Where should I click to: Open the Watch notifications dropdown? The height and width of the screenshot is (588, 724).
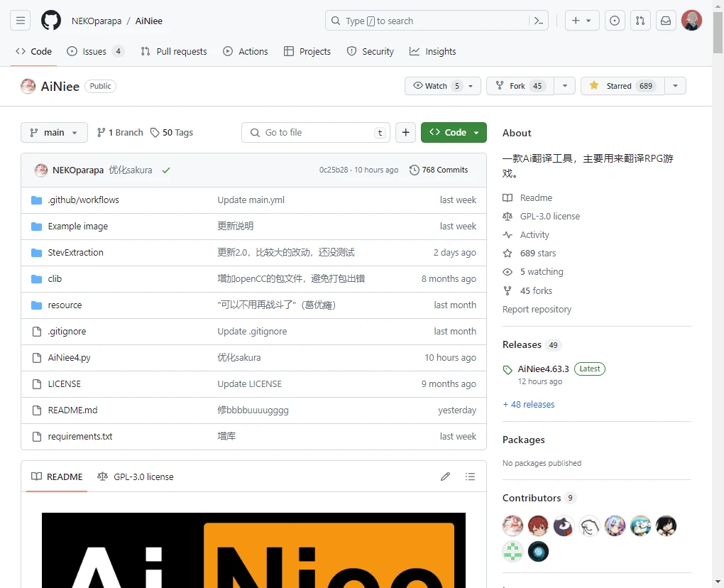coord(442,86)
